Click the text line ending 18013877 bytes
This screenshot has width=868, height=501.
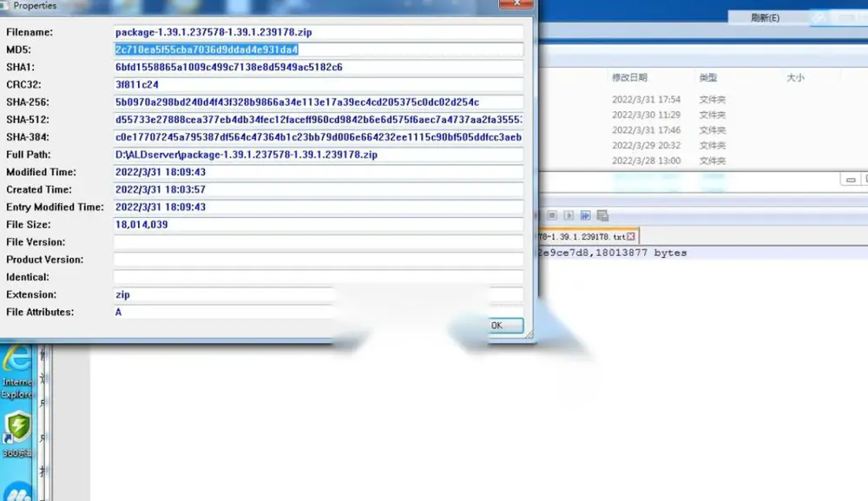pyautogui.click(x=612, y=253)
